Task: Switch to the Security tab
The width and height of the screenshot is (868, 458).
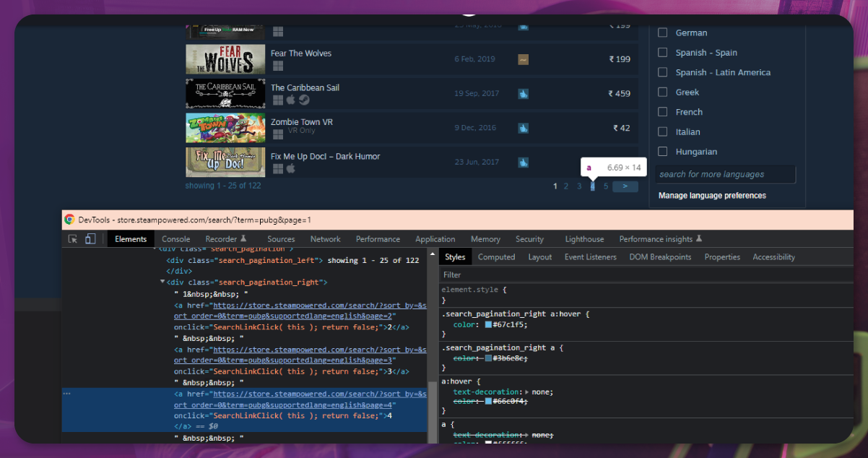Action: point(529,239)
